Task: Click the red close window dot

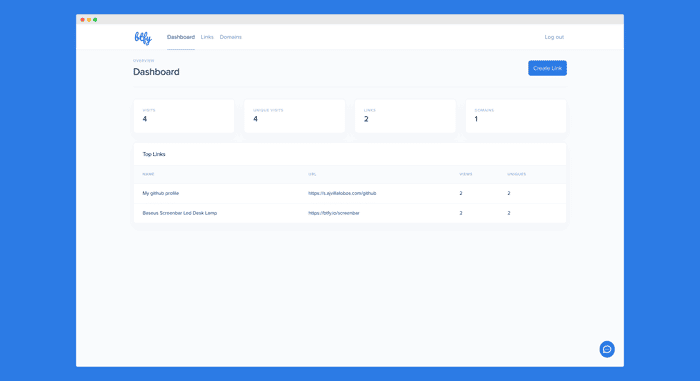Action: [83, 20]
